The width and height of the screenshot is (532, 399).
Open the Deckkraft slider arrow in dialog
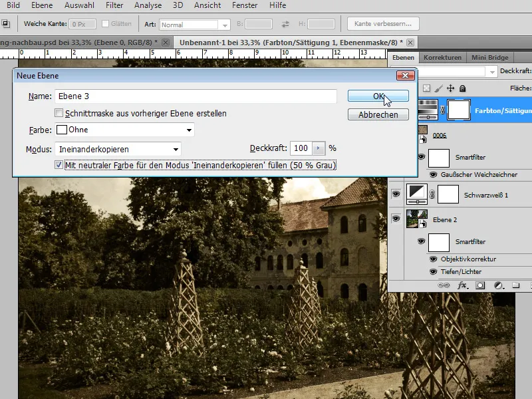319,148
